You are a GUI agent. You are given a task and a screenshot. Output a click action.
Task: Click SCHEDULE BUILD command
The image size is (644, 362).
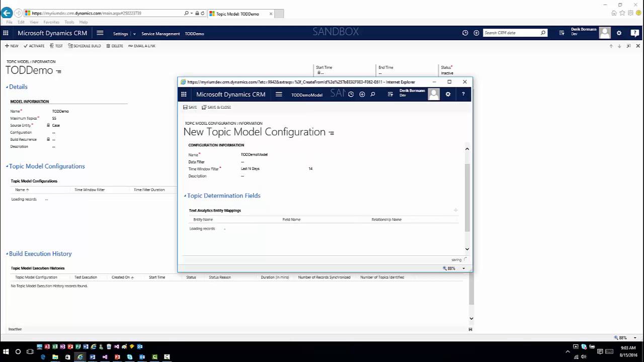85,46
